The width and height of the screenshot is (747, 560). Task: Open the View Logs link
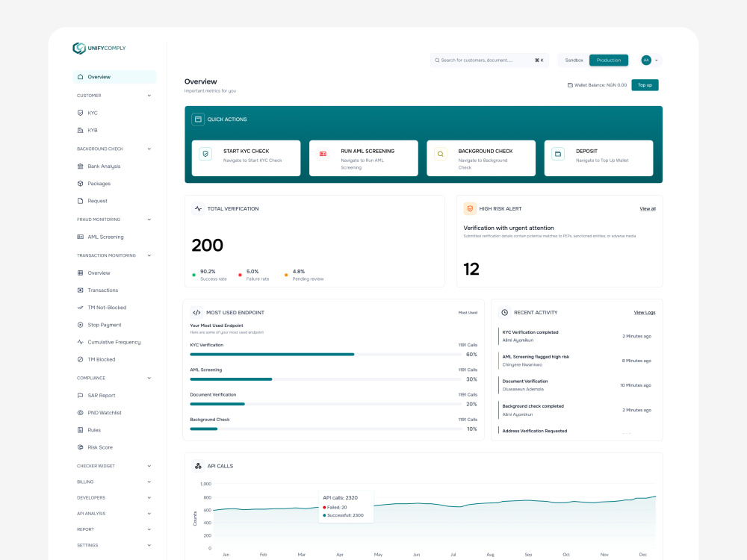coord(645,312)
